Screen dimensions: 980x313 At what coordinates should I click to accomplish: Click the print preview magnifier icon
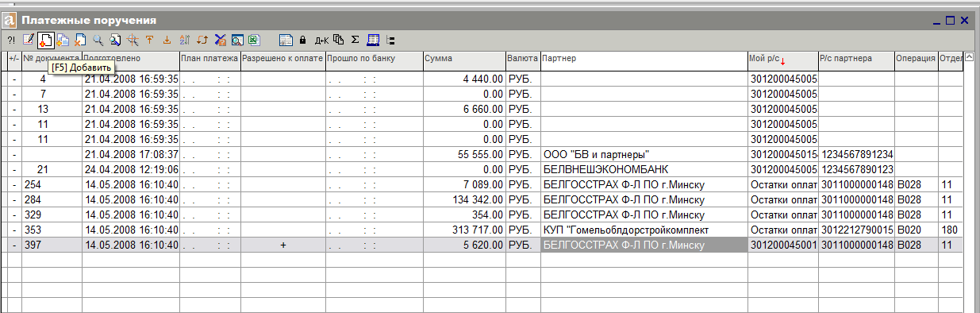pyautogui.click(x=236, y=40)
